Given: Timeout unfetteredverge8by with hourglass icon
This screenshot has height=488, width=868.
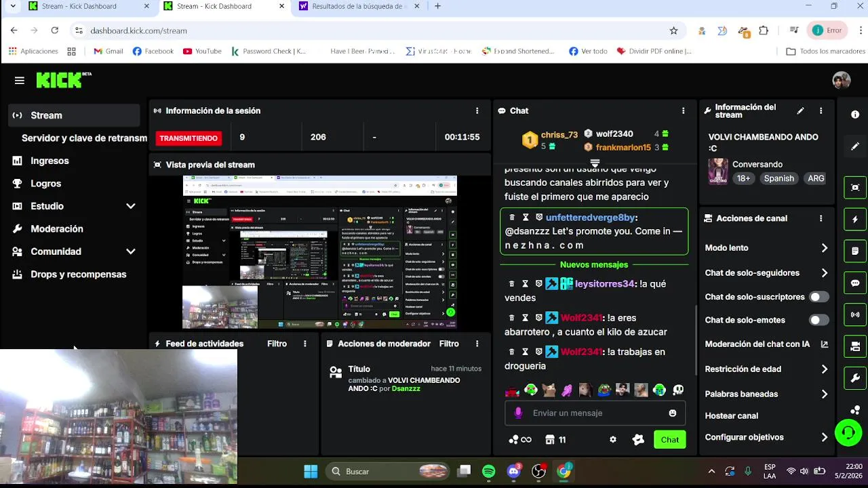Looking at the screenshot, I should [x=526, y=218].
